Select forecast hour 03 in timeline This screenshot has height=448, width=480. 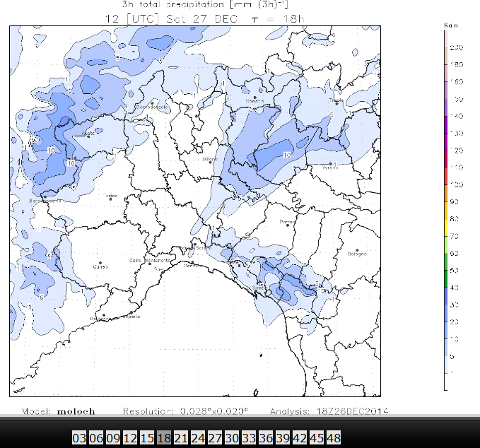(78, 438)
